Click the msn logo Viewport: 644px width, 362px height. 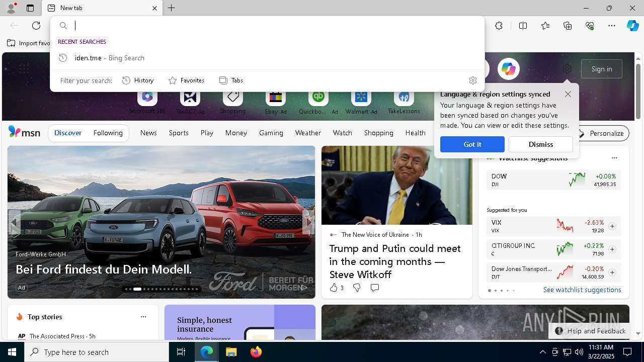click(x=24, y=132)
